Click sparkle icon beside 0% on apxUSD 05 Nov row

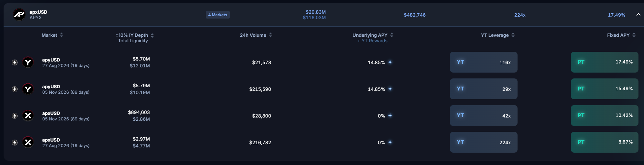pos(390,116)
